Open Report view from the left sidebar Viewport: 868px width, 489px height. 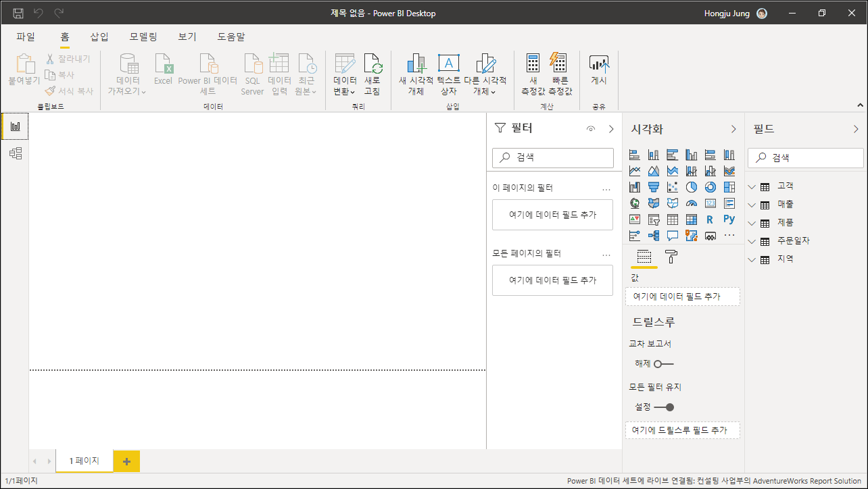pos(15,126)
